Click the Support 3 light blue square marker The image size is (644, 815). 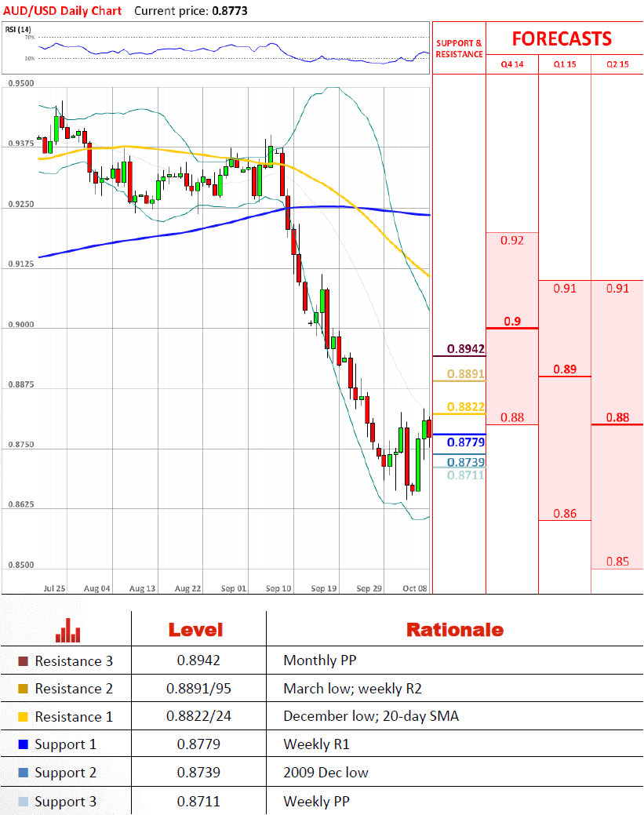(x=23, y=802)
